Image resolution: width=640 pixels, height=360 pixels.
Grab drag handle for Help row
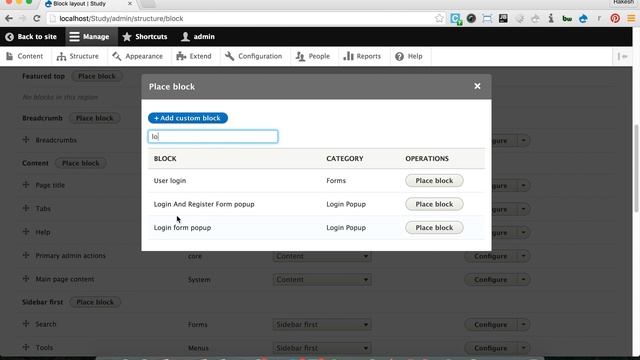click(26, 231)
